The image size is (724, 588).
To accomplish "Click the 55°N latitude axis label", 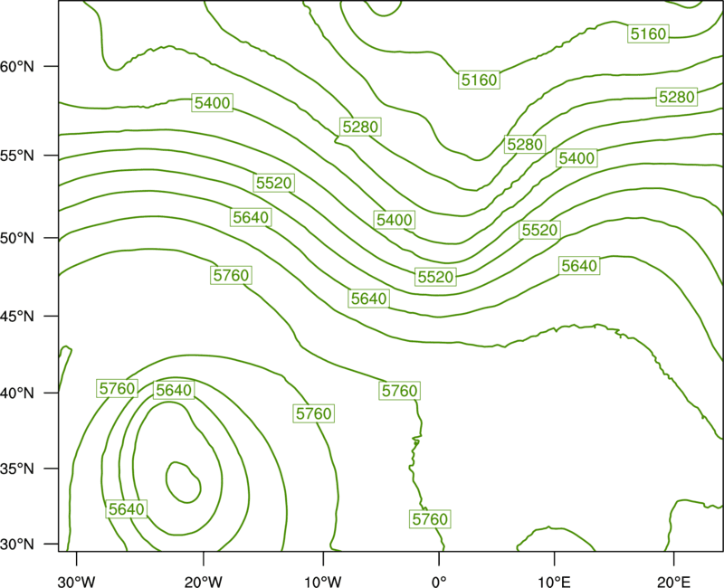I will coord(17,156).
